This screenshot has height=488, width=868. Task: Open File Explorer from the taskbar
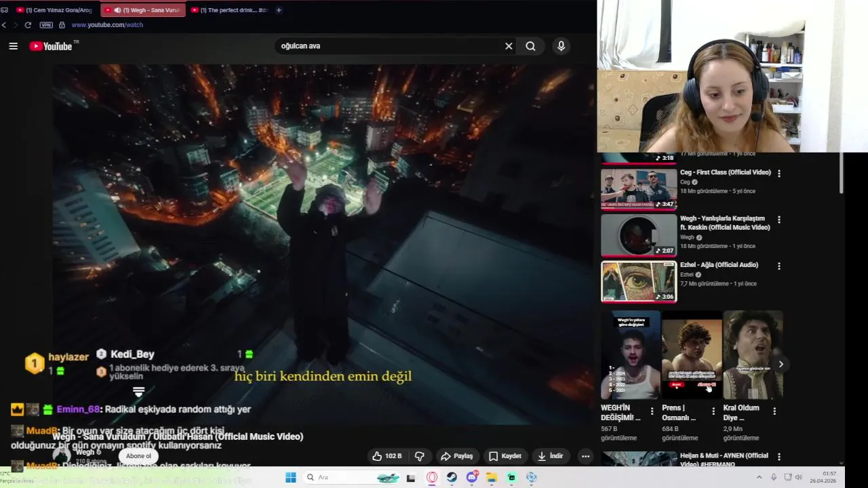pyautogui.click(x=492, y=477)
